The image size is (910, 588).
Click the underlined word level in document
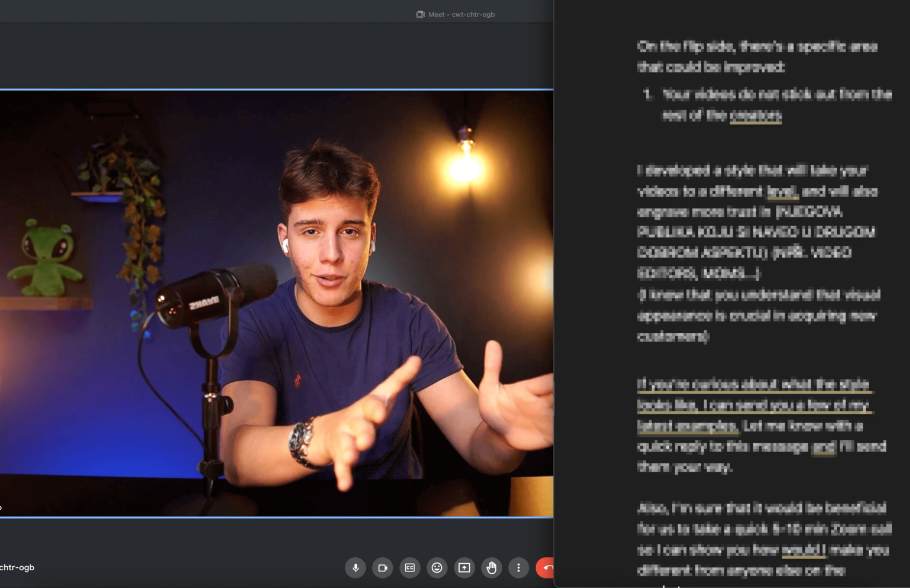[x=783, y=191]
